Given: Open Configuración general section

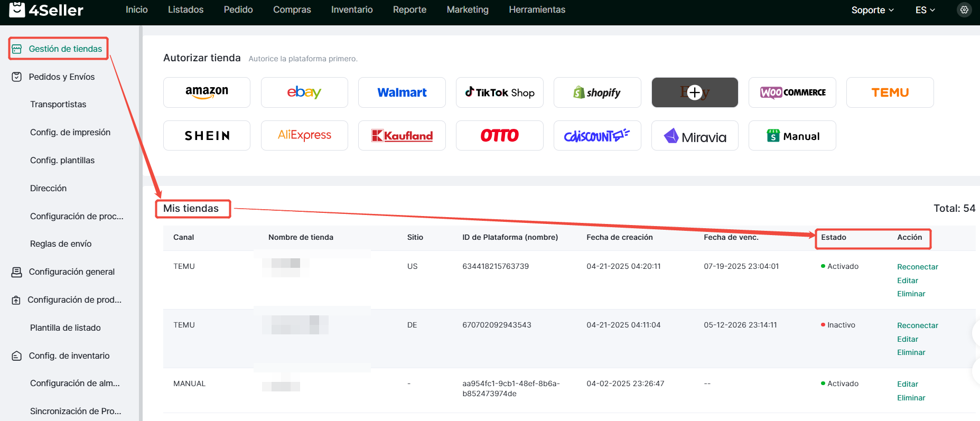Looking at the screenshot, I should tap(72, 272).
